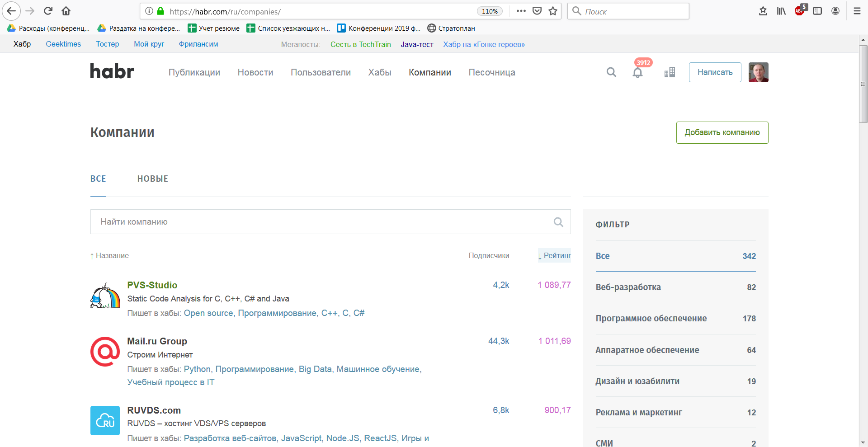
Task: Open Учет резюме bookmark
Action: click(214, 28)
